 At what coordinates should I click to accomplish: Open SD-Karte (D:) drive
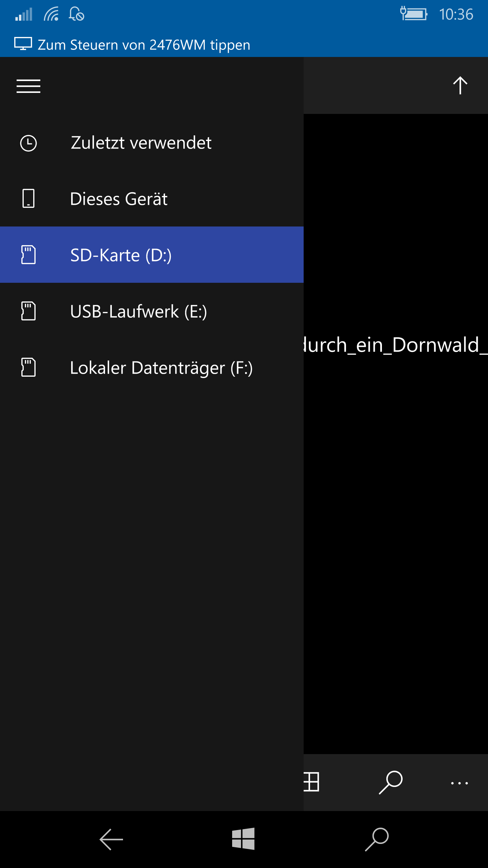pos(152,255)
